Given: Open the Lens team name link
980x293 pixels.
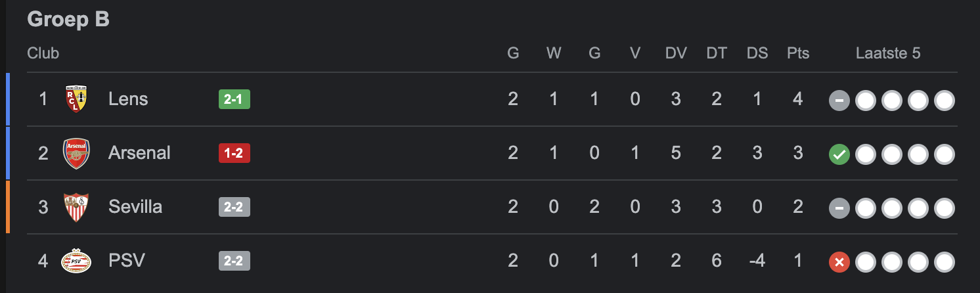Looking at the screenshot, I should click(x=128, y=99).
